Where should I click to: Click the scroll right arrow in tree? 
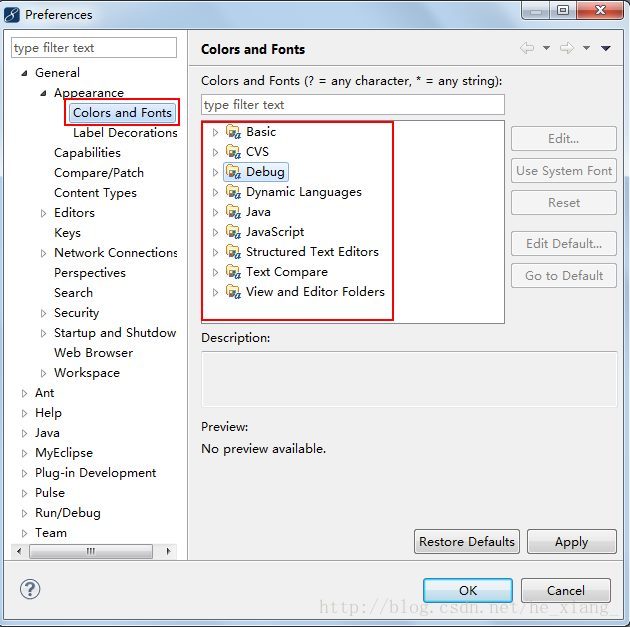[168, 551]
